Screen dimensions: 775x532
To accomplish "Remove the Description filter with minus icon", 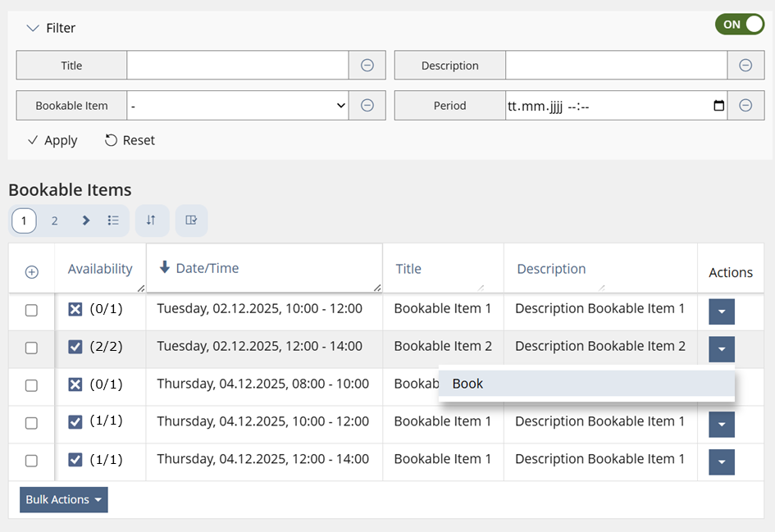I will click(745, 66).
